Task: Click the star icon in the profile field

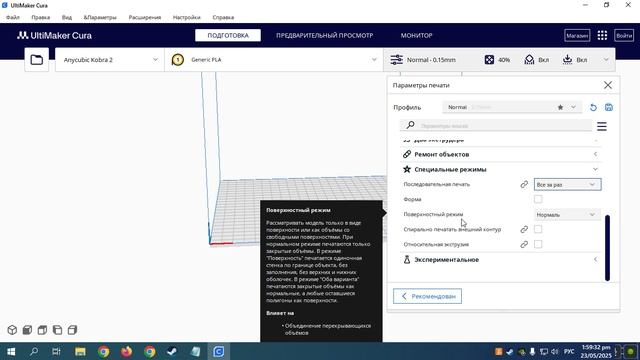Action: (560, 107)
